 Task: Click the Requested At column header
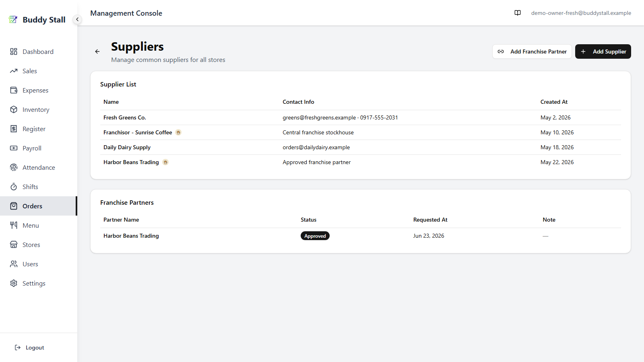pos(430,220)
